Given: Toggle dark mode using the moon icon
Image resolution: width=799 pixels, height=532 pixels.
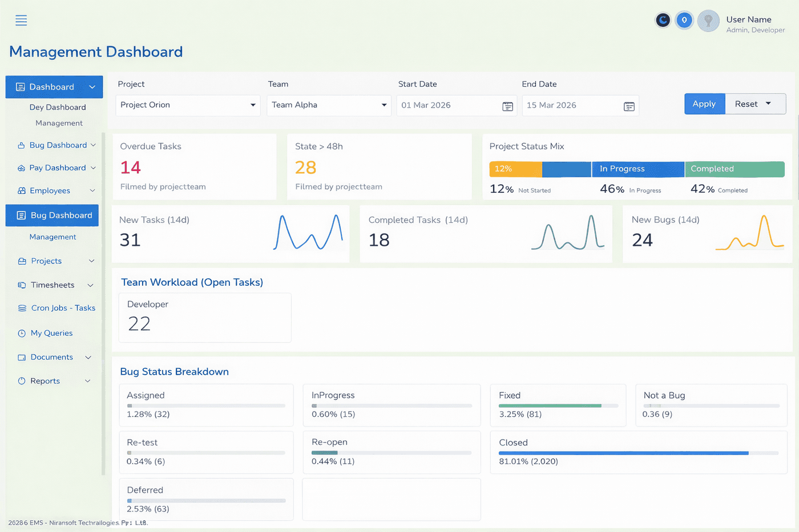Looking at the screenshot, I should coord(662,19).
